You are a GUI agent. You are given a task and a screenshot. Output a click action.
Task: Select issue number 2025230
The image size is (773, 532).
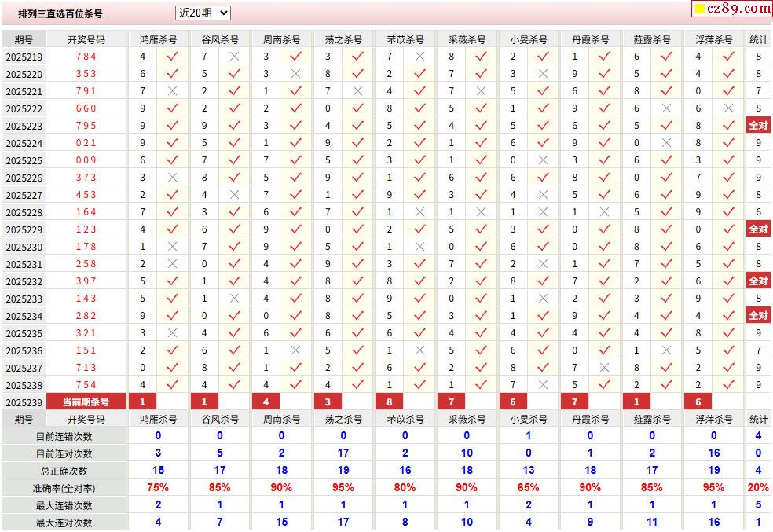pyautogui.click(x=24, y=247)
